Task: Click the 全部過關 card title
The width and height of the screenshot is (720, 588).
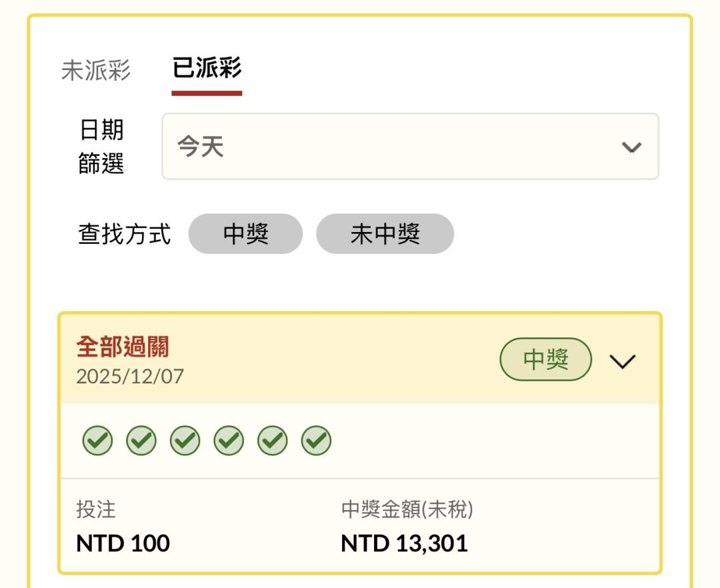Action: point(123,347)
